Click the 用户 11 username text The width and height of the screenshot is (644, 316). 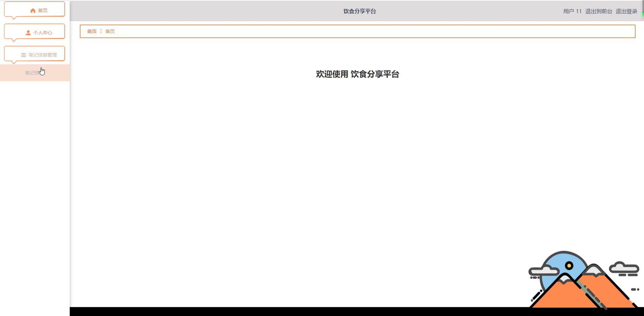click(x=572, y=11)
